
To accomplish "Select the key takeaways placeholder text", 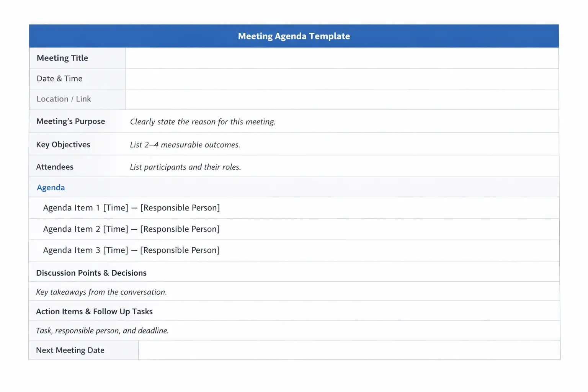I will click(x=101, y=292).
